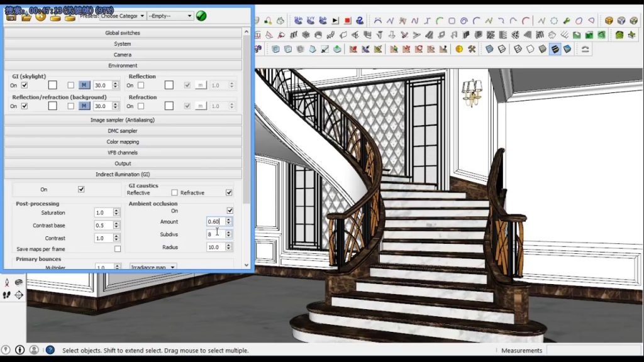Click background M map button
Screen dimensions: 644x362
pyautogui.click(x=84, y=106)
